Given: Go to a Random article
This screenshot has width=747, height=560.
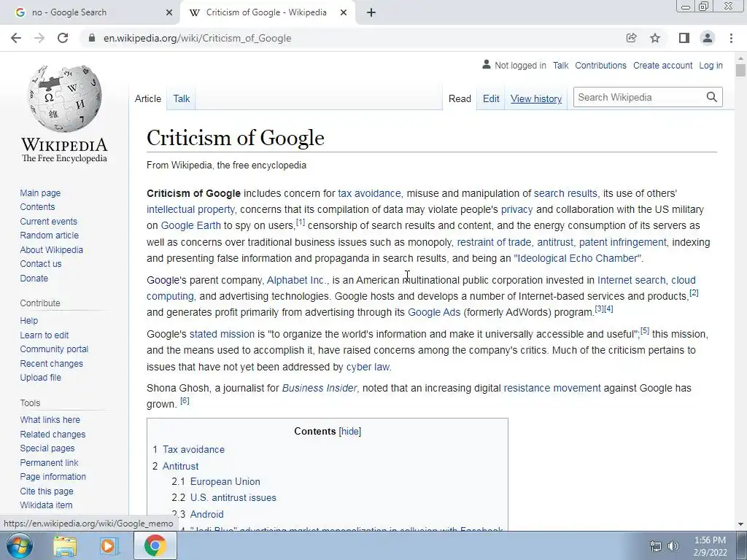Looking at the screenshot, I should click(49, 236).
